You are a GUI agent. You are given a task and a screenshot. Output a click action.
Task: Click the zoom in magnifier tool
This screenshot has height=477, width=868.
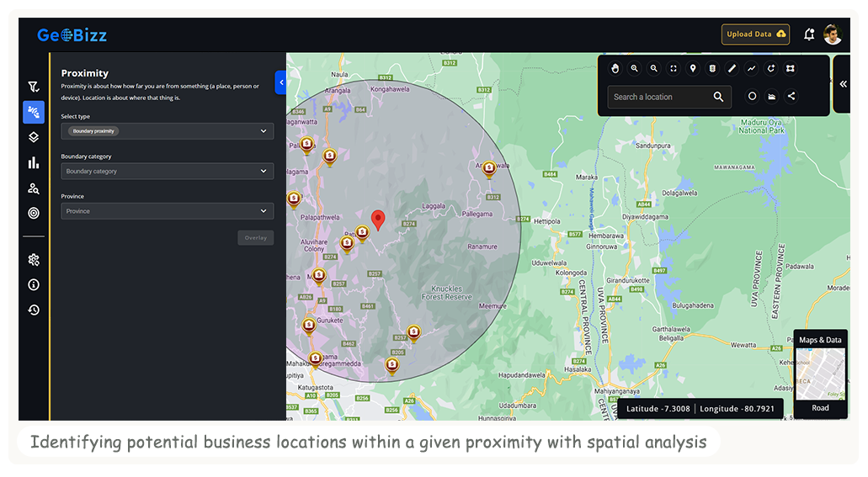635,68
